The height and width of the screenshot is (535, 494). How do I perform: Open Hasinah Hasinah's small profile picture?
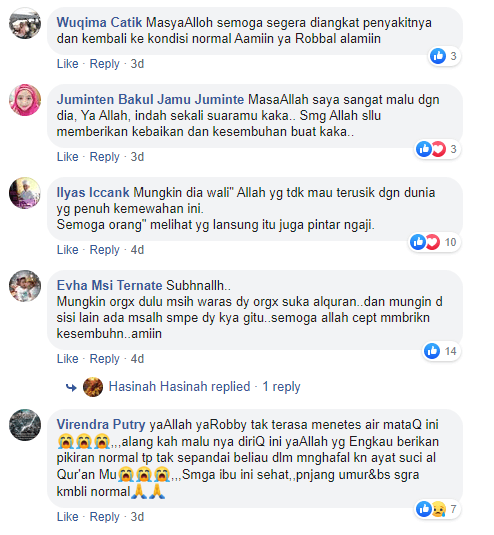pyautogui.click(x=93, y=387)
